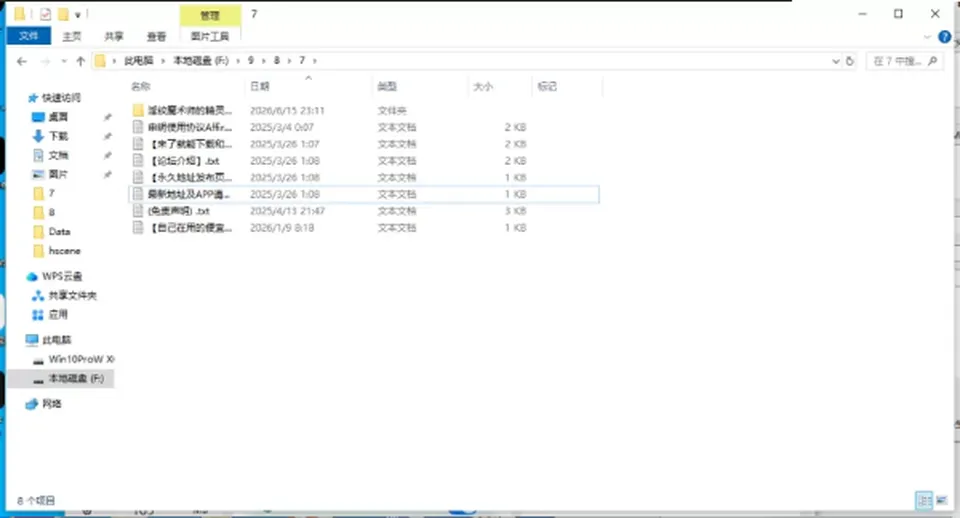Open 文档 documents in quick access

coord(58,155)
